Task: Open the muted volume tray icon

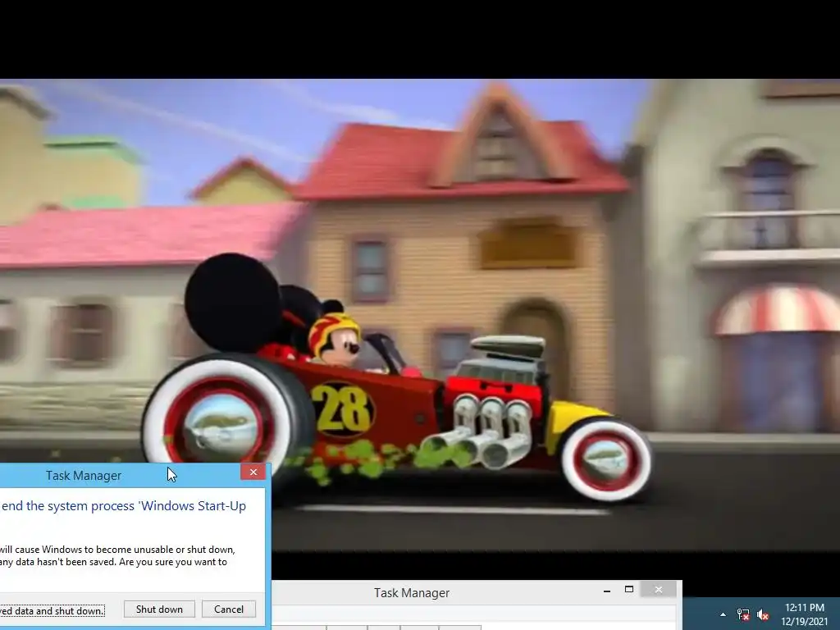Action: pyautogui.click(x=764, y=614)
